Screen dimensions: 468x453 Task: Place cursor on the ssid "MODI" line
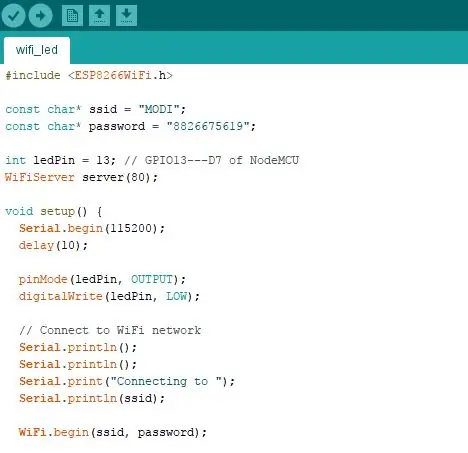[x=95, y=109]
